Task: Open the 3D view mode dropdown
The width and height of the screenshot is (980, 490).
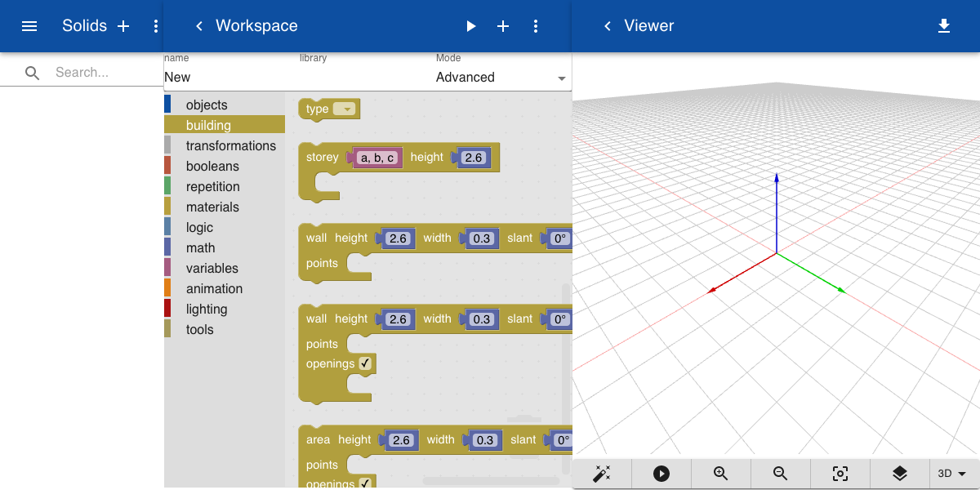Action: pos(952,474)
